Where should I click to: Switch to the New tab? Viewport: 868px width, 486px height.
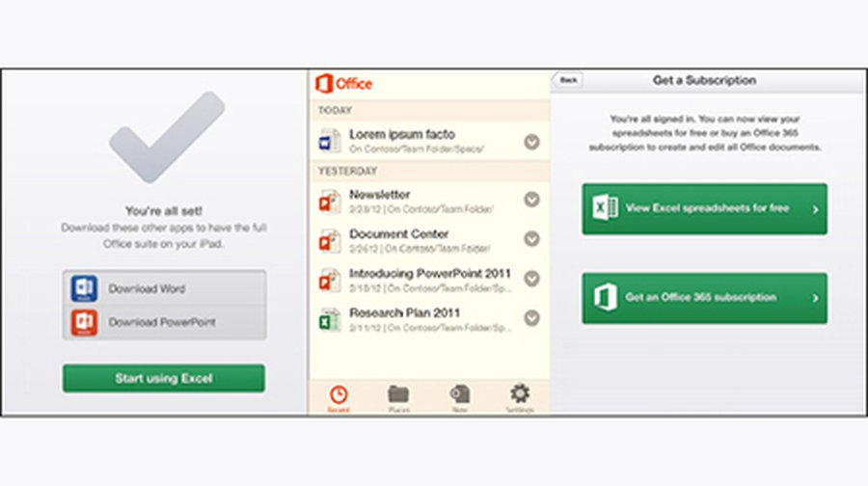(459, 398)
